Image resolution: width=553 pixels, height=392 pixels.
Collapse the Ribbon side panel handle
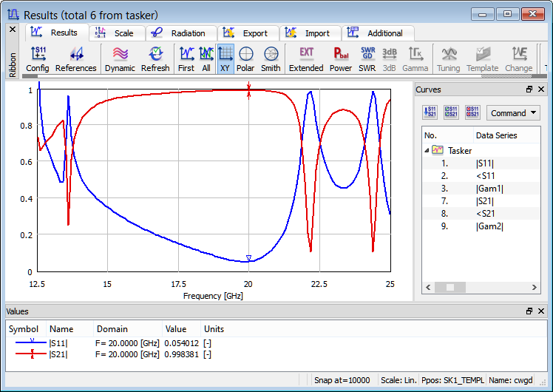12,29
